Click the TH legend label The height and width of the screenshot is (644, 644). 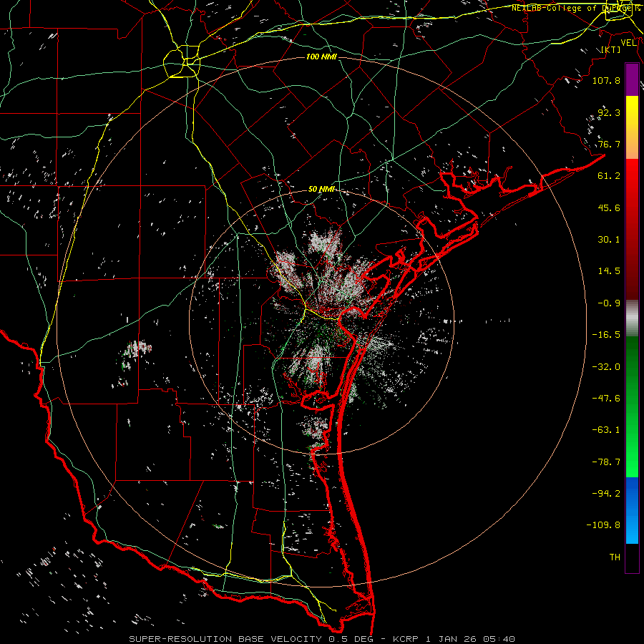[615, 557]
